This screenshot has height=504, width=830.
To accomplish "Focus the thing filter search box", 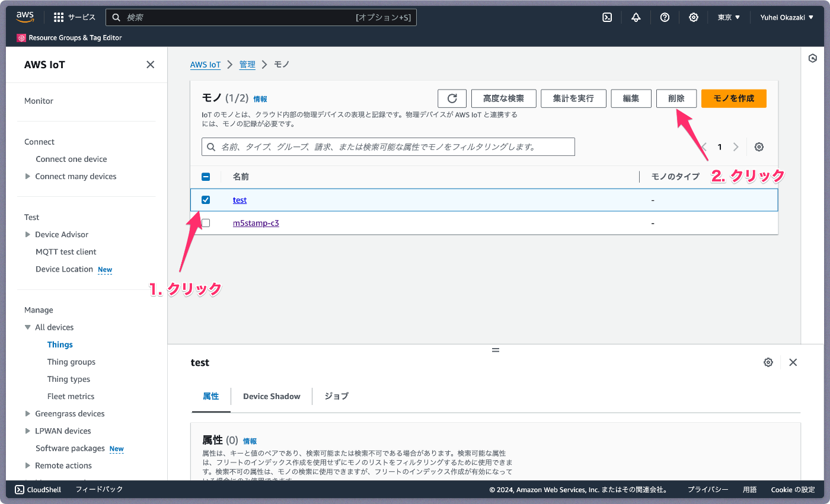I will click(388, 147).
